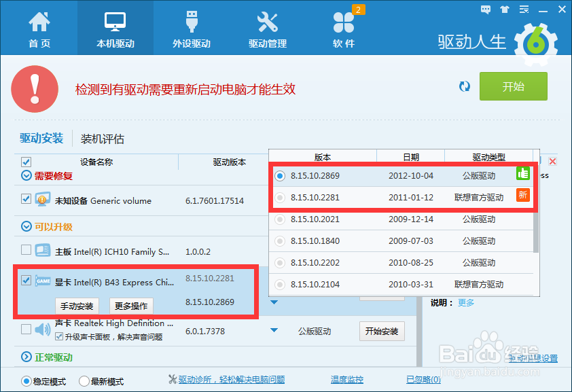This screenshot has height=392, width=572.
Task: Click the version list scrollbar
Action: (536, 232)
